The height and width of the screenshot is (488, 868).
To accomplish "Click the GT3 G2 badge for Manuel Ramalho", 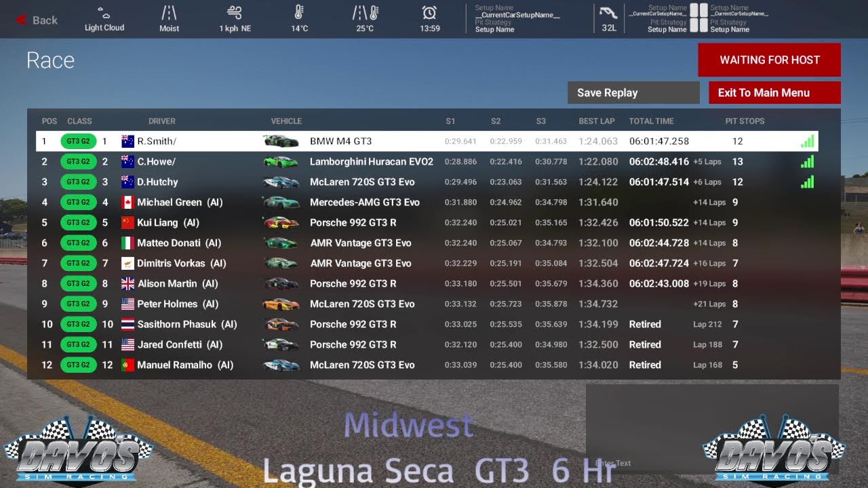I will pos(78,365).
